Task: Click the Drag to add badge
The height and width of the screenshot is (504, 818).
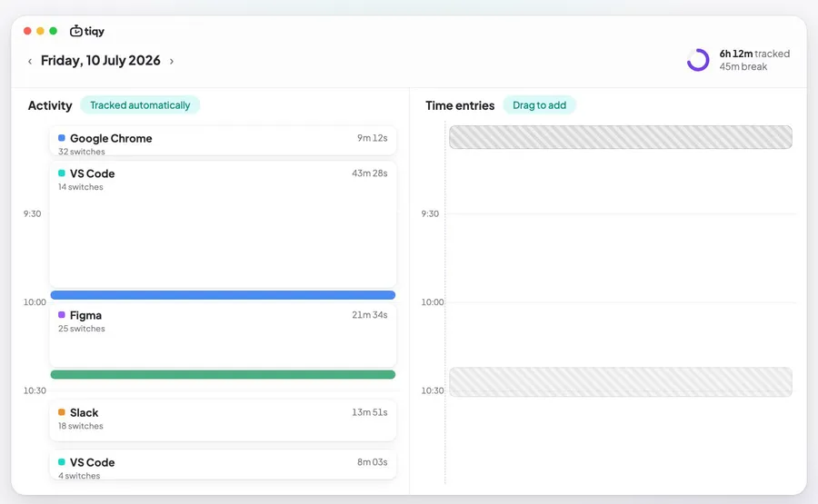Action: coord(539,105)
